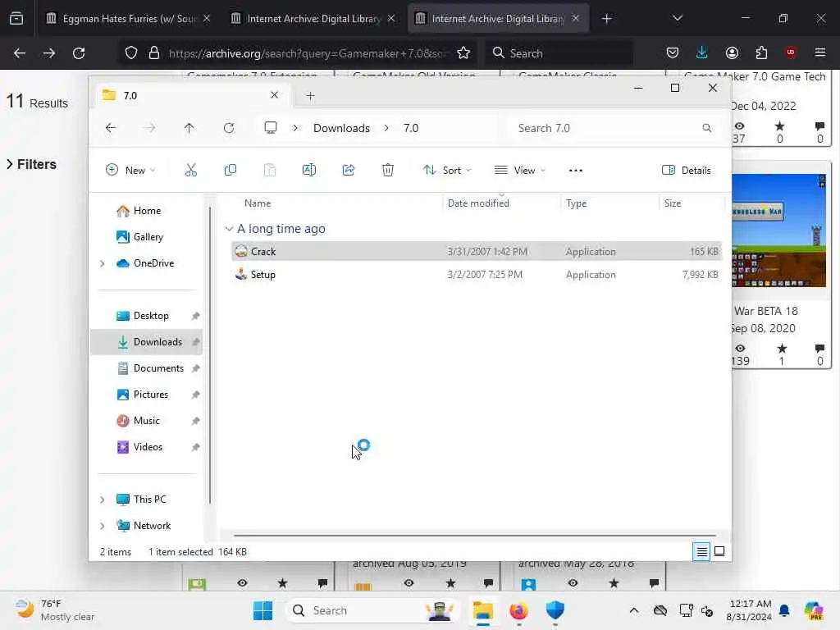
Task: Open the uBlock Origin extension icon
Action: pyautogui.click(x=791, y=52)
